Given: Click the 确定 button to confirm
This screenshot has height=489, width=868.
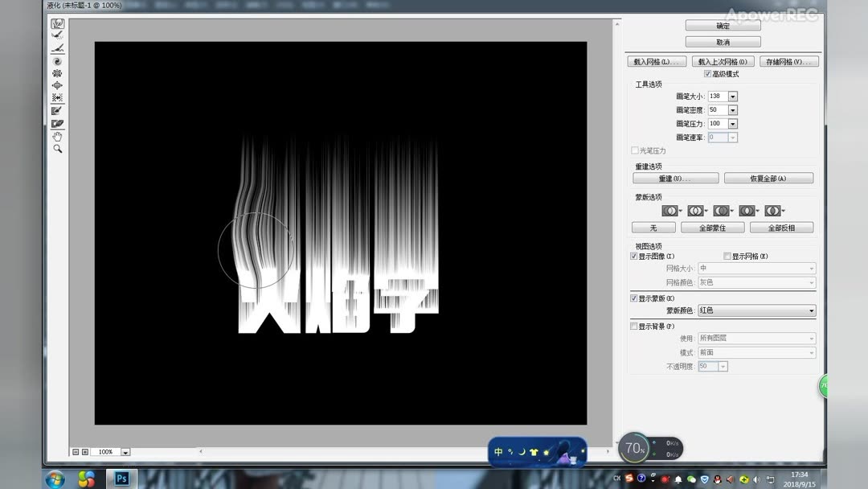Looking at the screenshot, I should [x=721, y=25].
